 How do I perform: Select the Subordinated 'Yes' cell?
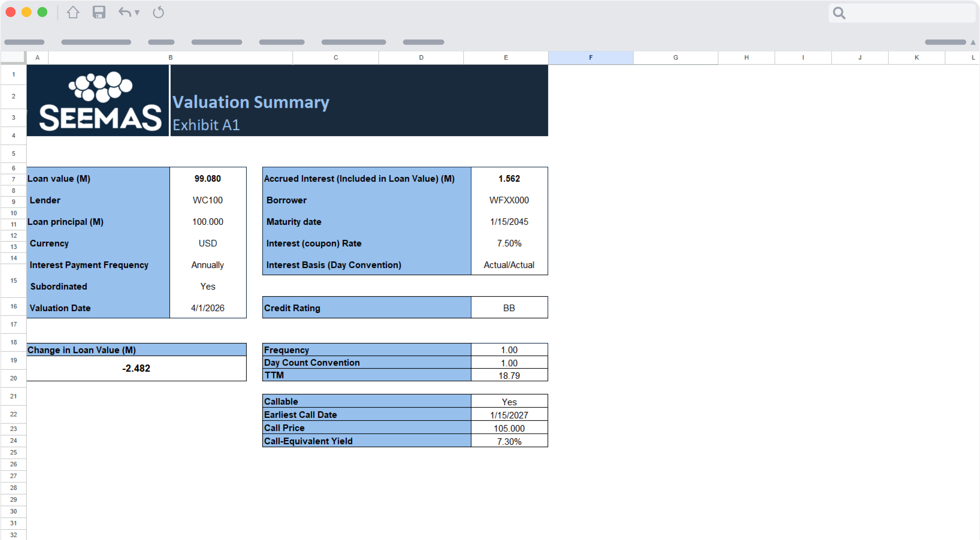[208, 286]
